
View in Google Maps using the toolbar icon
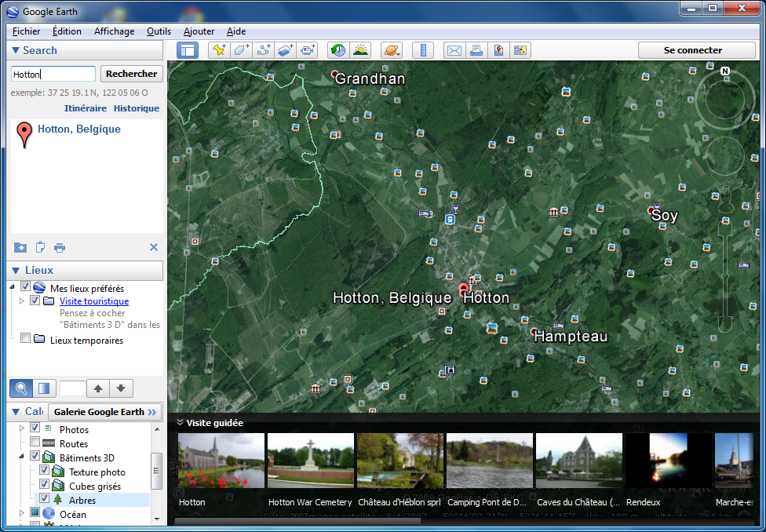click(x=498, y=50)
